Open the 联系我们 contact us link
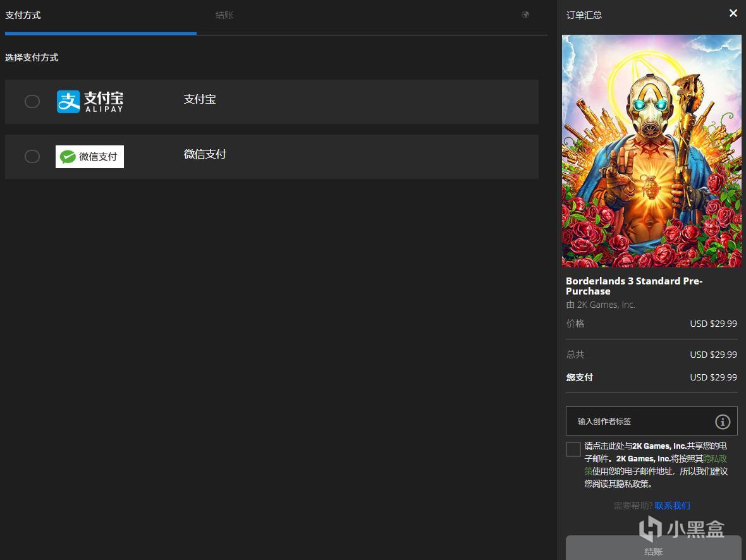The height and width of the screenshot is (560, 746). click(x=672, y=506)
